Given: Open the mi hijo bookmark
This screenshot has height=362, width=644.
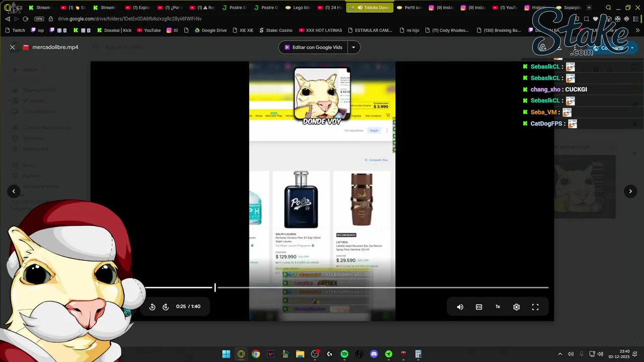Looking at the screenshot, I should (x=409, y=30).
